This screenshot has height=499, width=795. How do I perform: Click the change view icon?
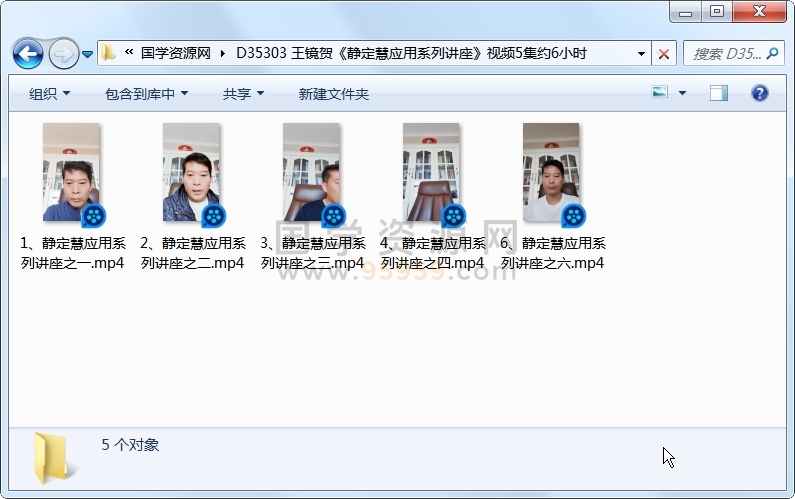660,92
